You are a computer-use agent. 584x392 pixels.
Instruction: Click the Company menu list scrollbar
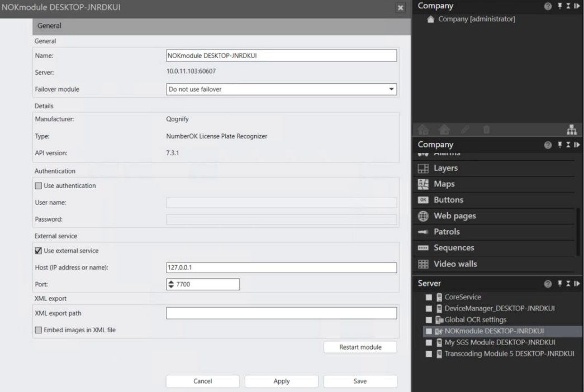pyautogui.click(x=578, y=232)
